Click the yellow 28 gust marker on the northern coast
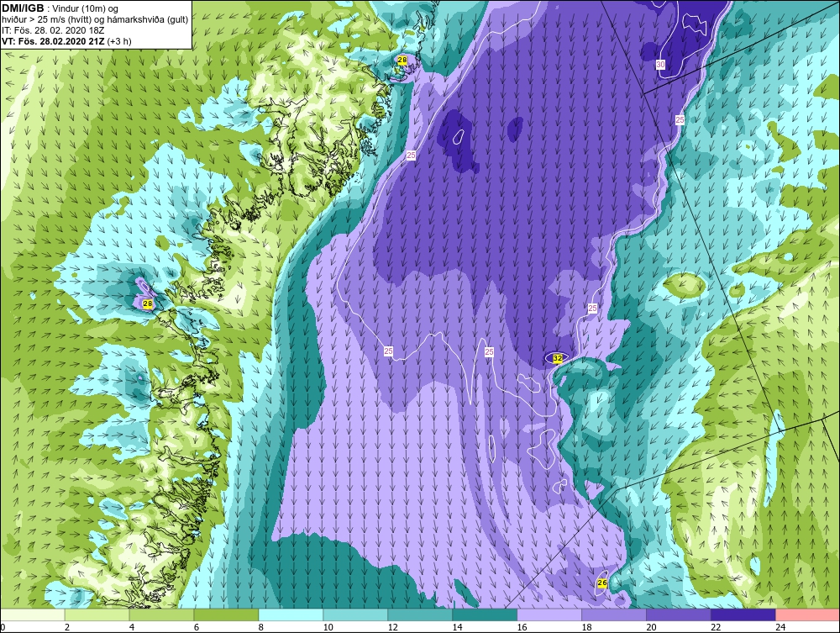The width and height of the screenshot is (840, 633). pos(402,61)
